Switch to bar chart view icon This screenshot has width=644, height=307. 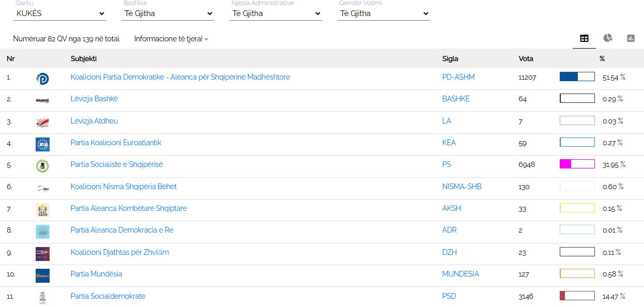631,38
